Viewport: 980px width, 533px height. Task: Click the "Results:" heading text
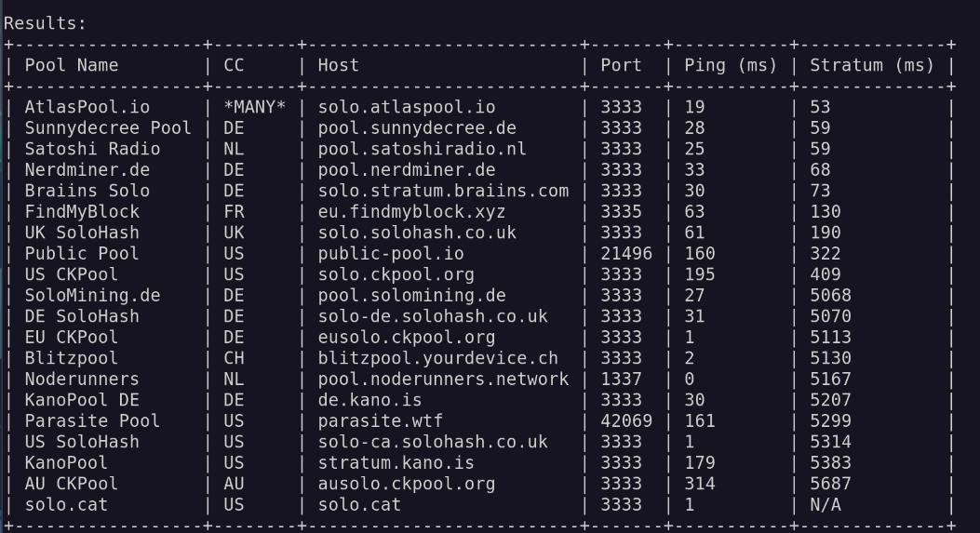(x=45, y=23)
